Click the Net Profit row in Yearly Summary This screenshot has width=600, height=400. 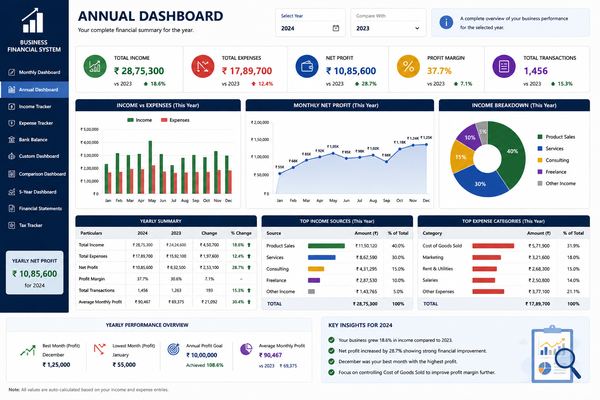tap(166, 268)
